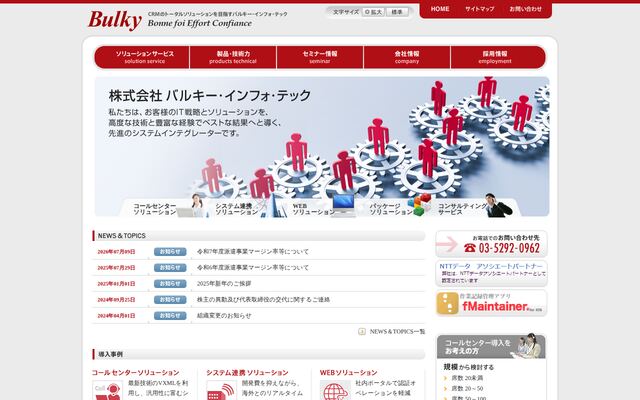Image resolution: width=640 pixels, height=400 pixels.
Task: Click the お知らせ badge on the 2025年新年 row
Action: [170, 284]
